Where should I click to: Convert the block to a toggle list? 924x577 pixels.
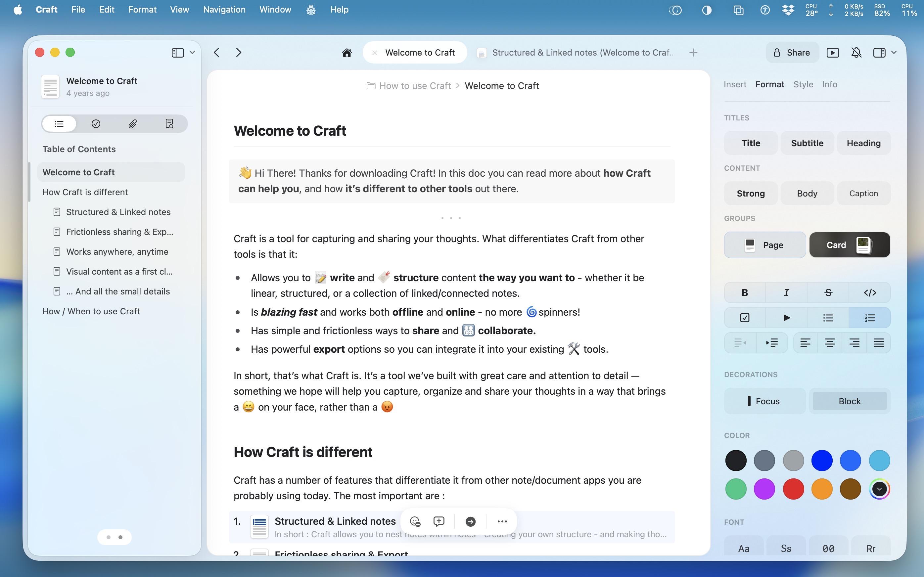click(x=786, y=318)
